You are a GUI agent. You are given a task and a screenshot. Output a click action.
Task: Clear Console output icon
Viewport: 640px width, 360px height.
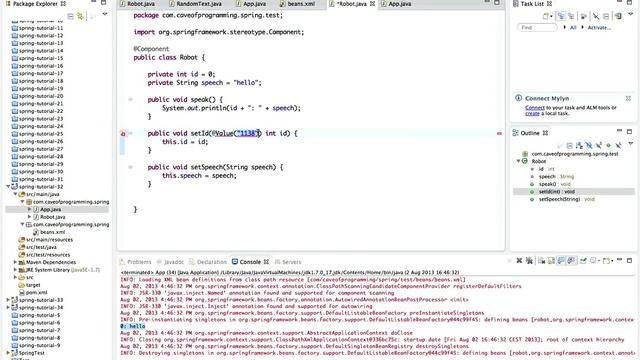542,261
